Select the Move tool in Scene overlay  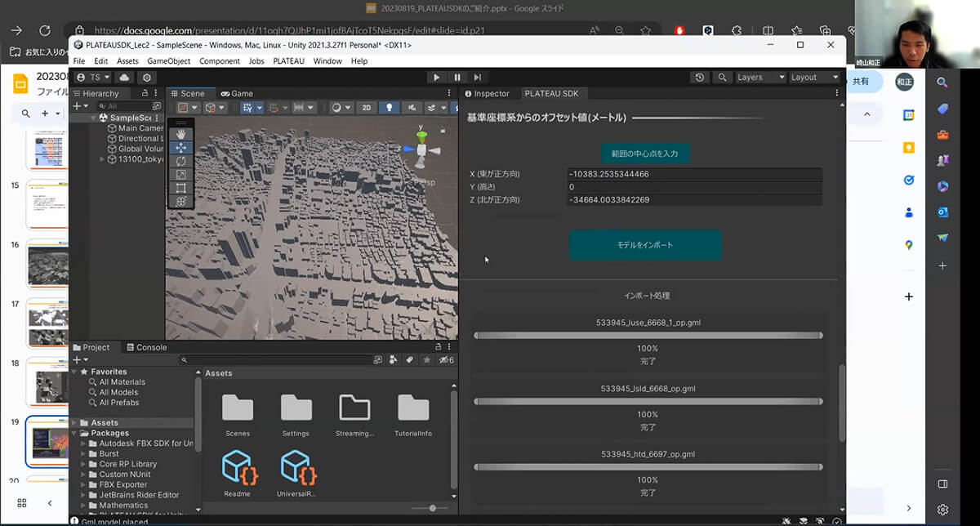click(180, 148)
